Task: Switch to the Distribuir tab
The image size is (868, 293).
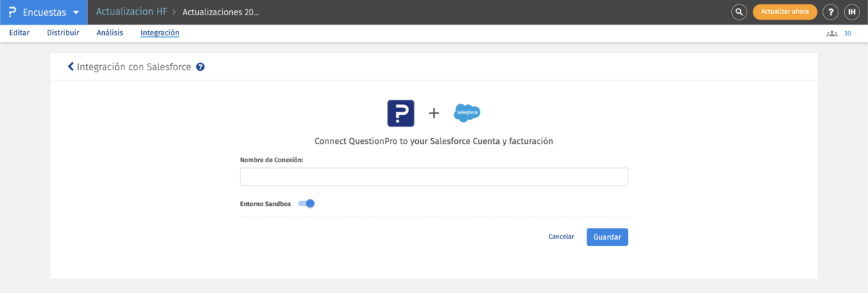Action: click(x=63, y=33)
